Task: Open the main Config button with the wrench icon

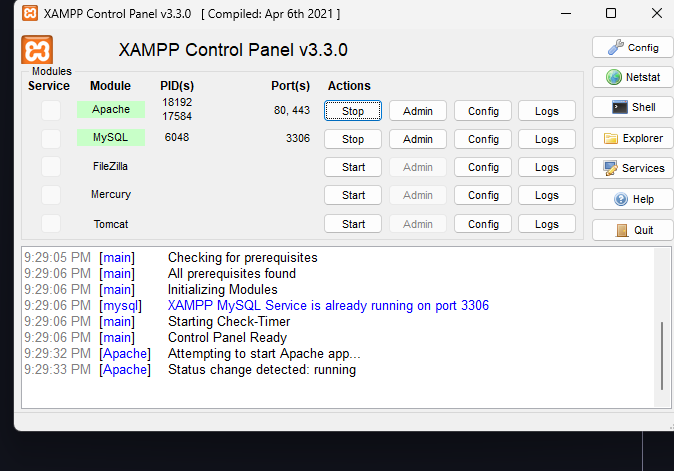Action: tap(633, 47)
